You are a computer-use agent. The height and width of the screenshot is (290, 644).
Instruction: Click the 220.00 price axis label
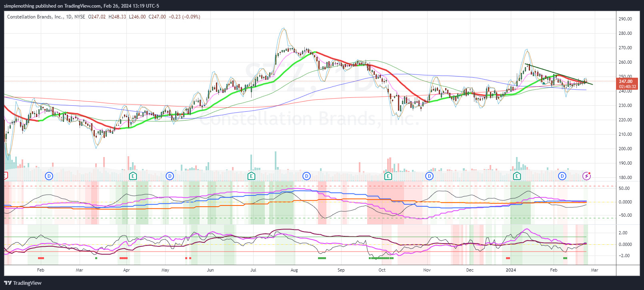pos(625,120)
